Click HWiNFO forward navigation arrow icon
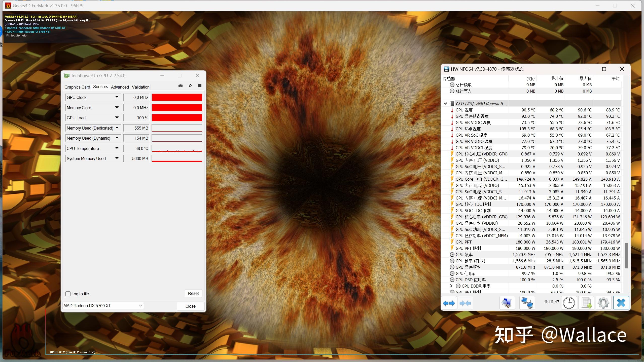 click(x=452, y=303)
